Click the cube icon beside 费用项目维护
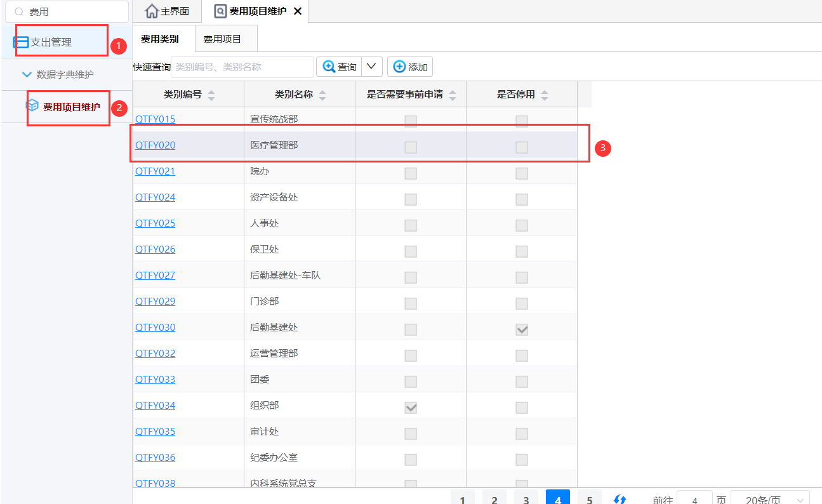Image resolution: width=822 pixels, height=504 pixels. tap(32, 105)
